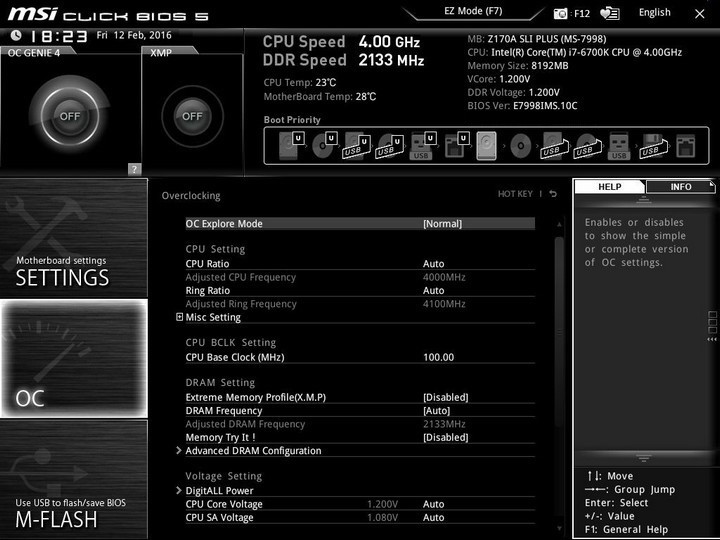Click the MotherBoard Temp 28°C reading

tap(320, 96)
